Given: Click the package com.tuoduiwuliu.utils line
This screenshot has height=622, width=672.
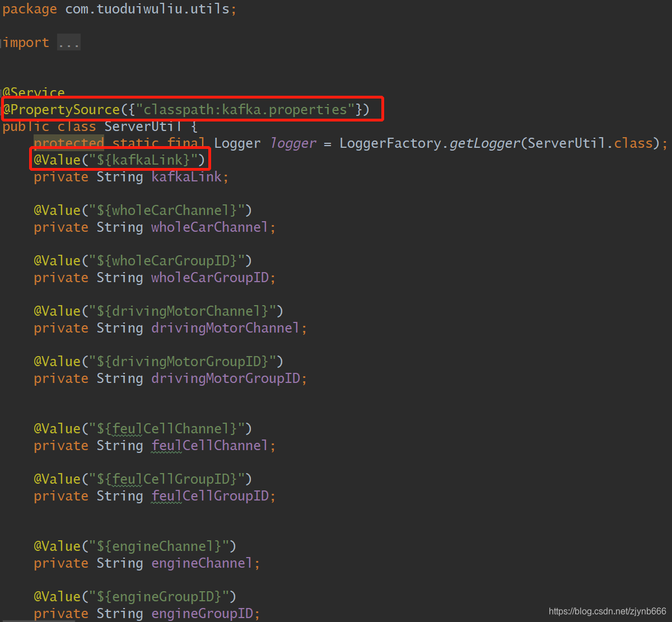Looking at the screenshot, I should coord(119,9).
